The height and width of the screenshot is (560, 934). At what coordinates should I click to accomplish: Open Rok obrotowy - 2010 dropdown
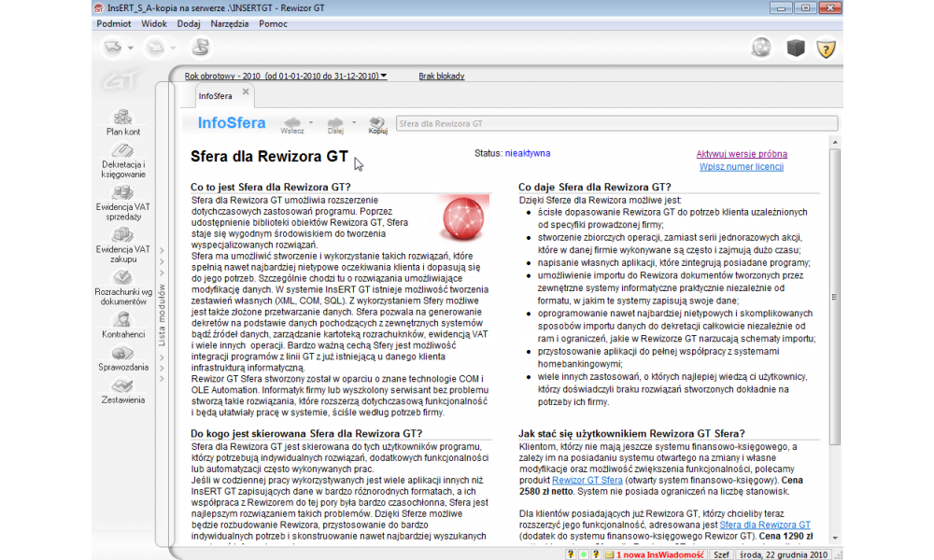coord(285,77)
